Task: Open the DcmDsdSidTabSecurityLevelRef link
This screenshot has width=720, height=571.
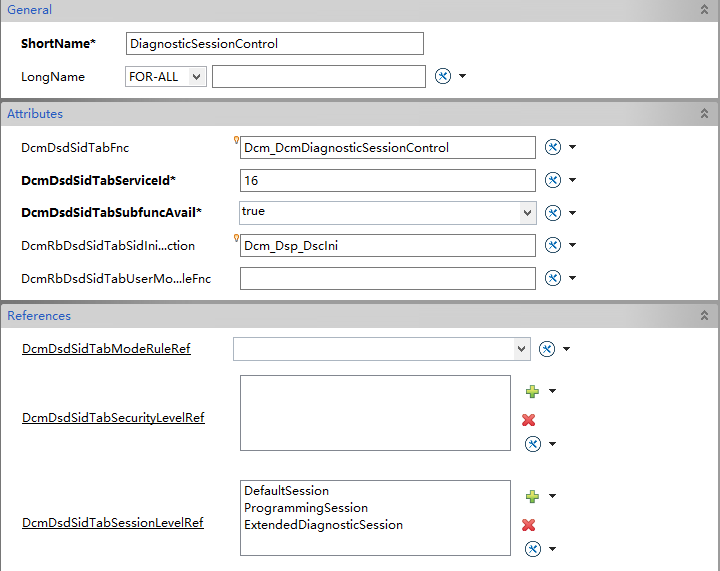Action: click(x=113, y=418)
